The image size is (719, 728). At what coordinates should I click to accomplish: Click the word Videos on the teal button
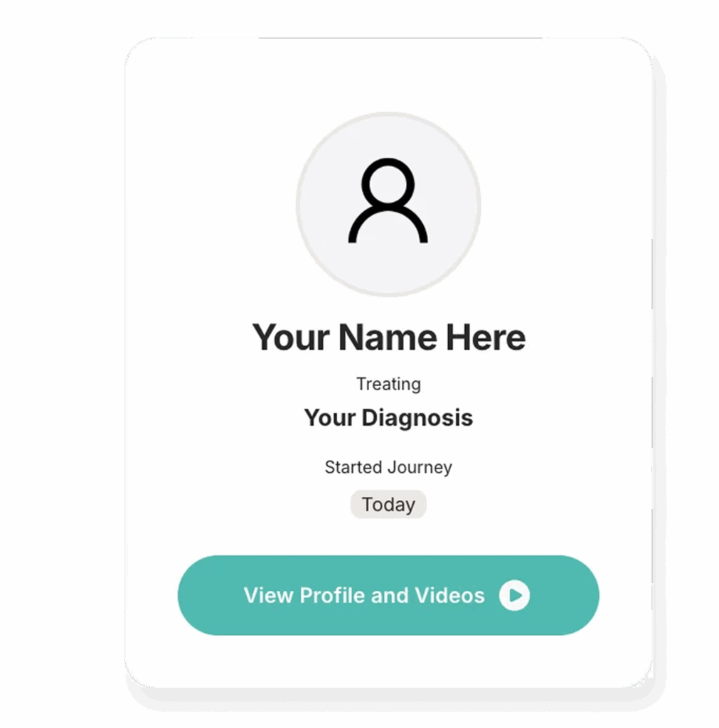449,595
